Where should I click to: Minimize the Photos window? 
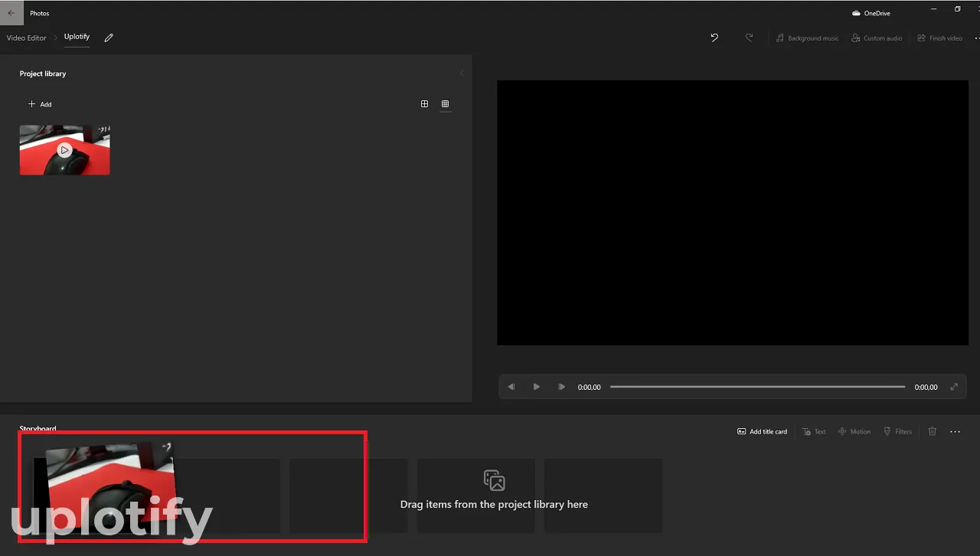934,9
